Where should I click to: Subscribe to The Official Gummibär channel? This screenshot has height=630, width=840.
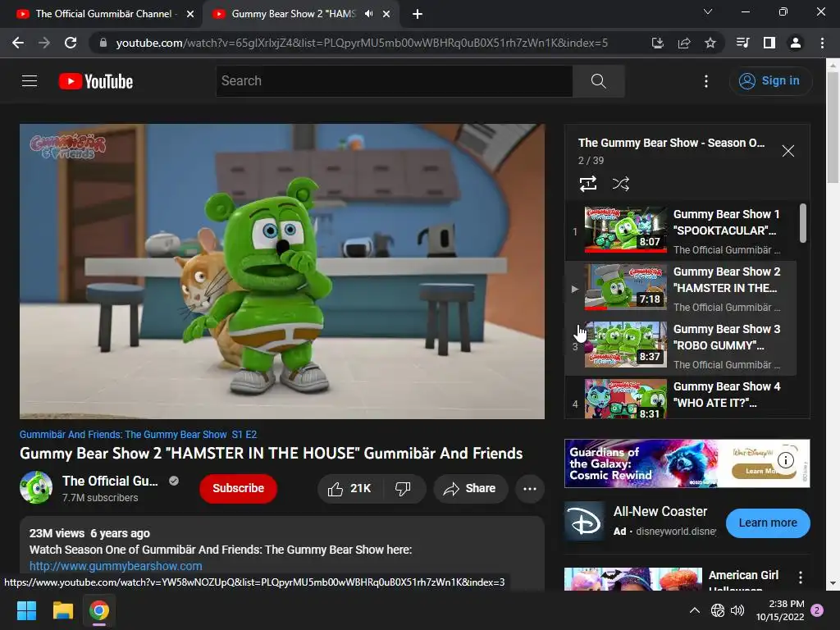coord(239,489)
